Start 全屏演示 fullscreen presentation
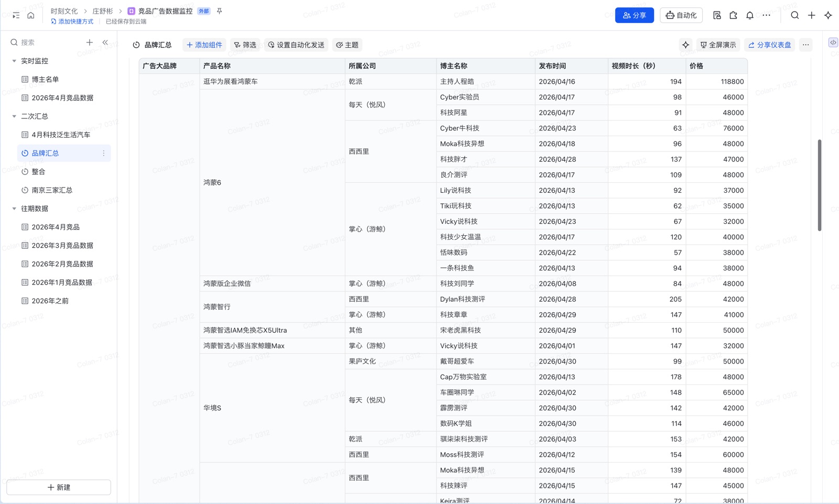Screen dimensions: 839x504 [718, 45]
